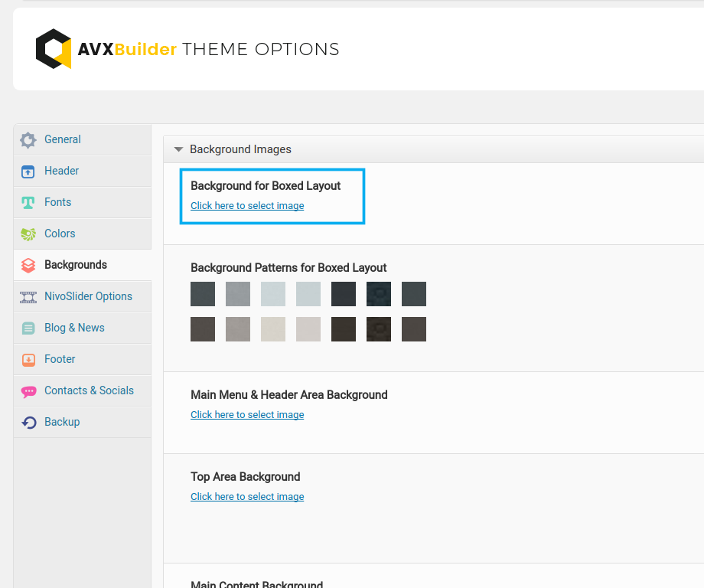
Task: Open the Backgrounds tab
Action: click(75, 265)
